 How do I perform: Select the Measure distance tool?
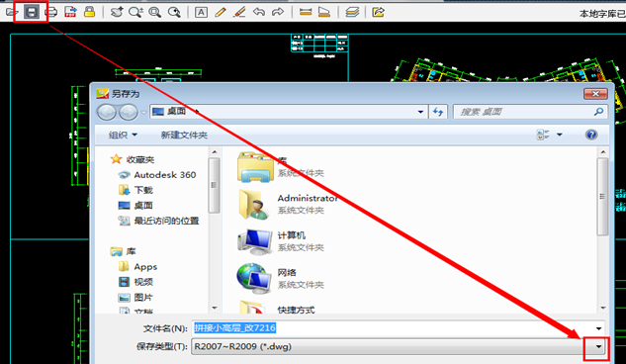[306, 12]
